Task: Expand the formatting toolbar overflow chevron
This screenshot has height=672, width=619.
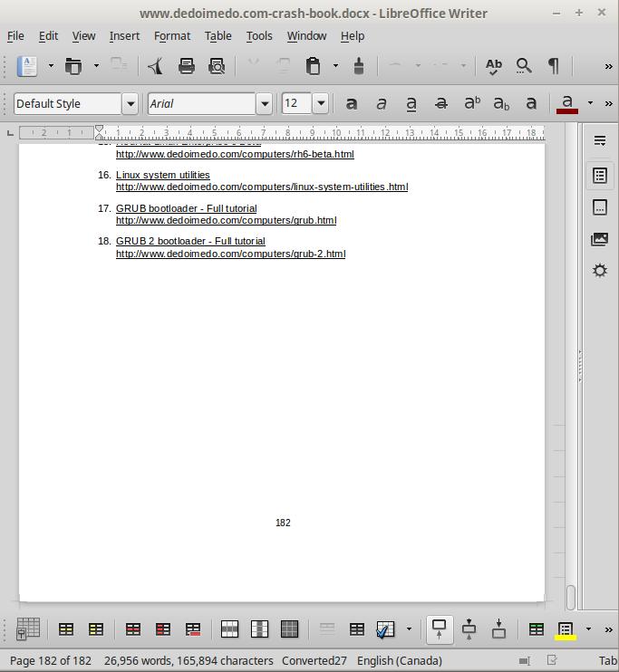Action: point(608,104)
